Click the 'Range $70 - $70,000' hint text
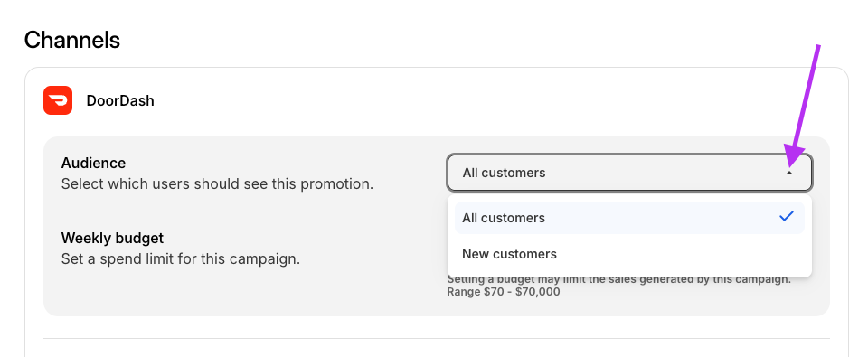This screenshot has height=357, width=868. pyautogui.click(x=504, y=291)
